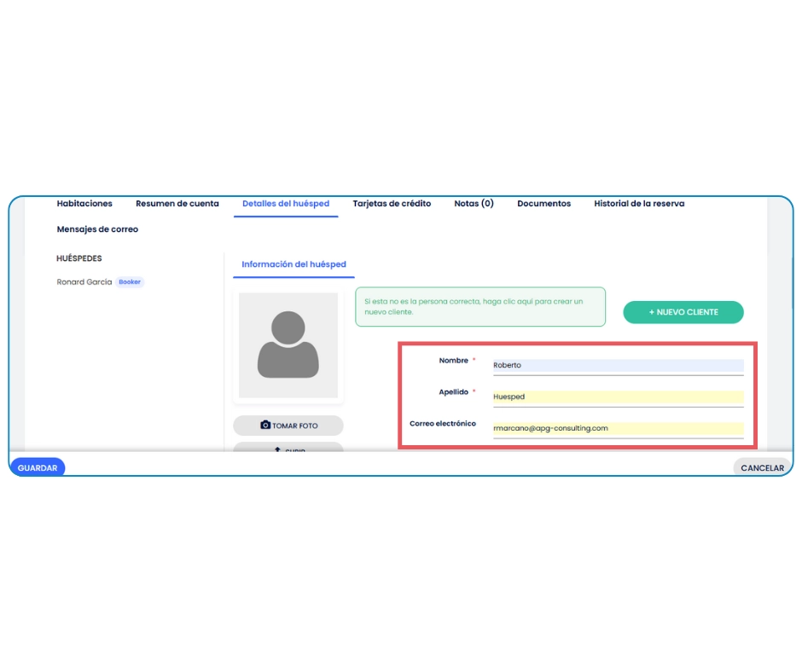Switch to Mensajes de correo tab
Viewport: 802px width, 672px height.
click(97, 229)
